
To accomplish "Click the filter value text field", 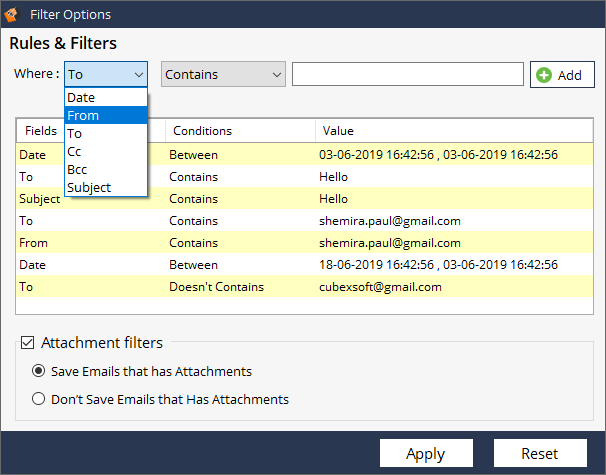I will tap(407, 75).
